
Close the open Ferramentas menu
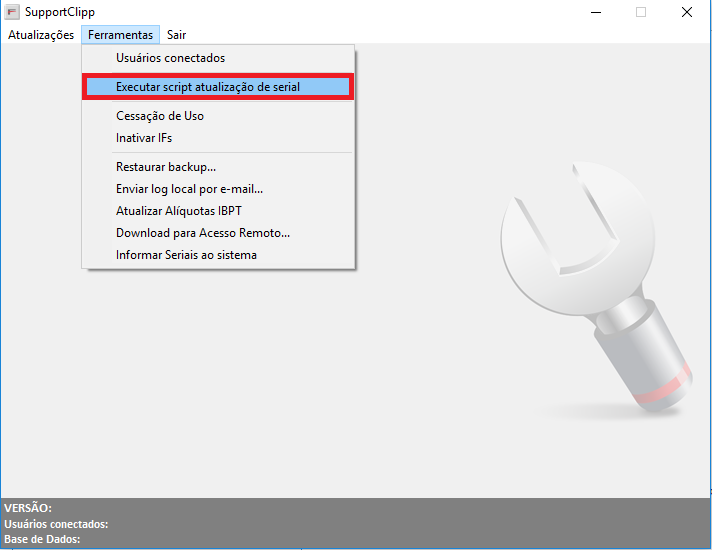pyautogui.click(x=120, y=35)
